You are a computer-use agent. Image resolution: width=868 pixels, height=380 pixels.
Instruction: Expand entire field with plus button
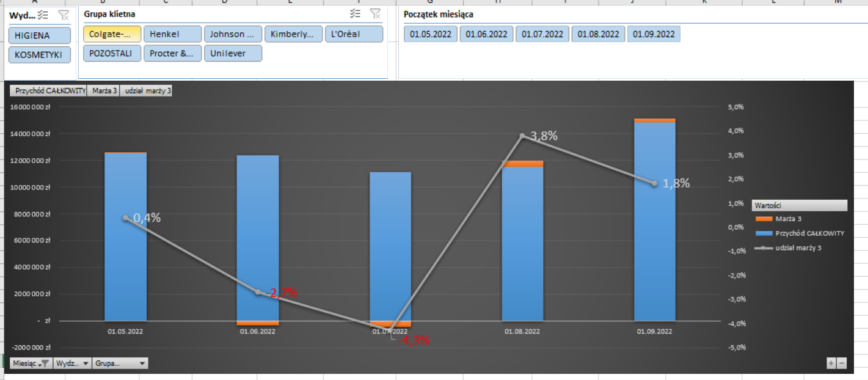coord(831,363)
